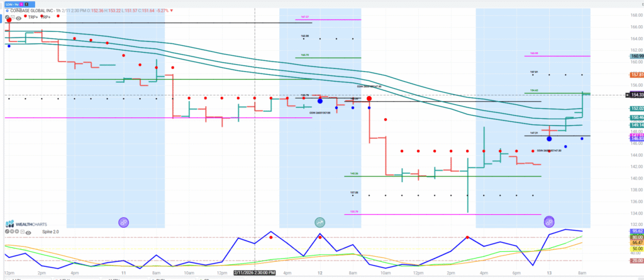Screen dimensions: 644x280
Task: Click the Spike 2.0 indicator label
Action: coord(50,232)
